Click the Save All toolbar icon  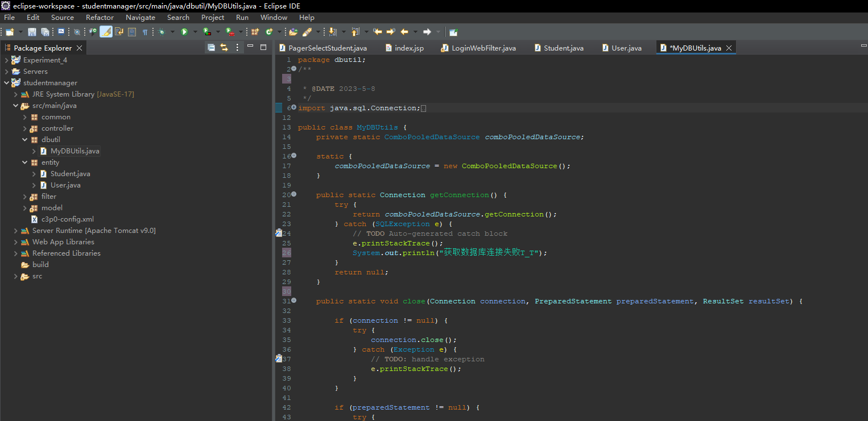click(x=44, y=32)
